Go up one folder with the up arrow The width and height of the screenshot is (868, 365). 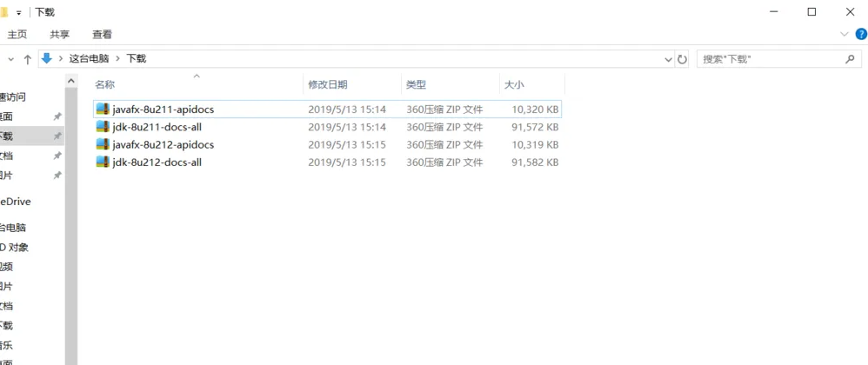[x=27, y=59]
